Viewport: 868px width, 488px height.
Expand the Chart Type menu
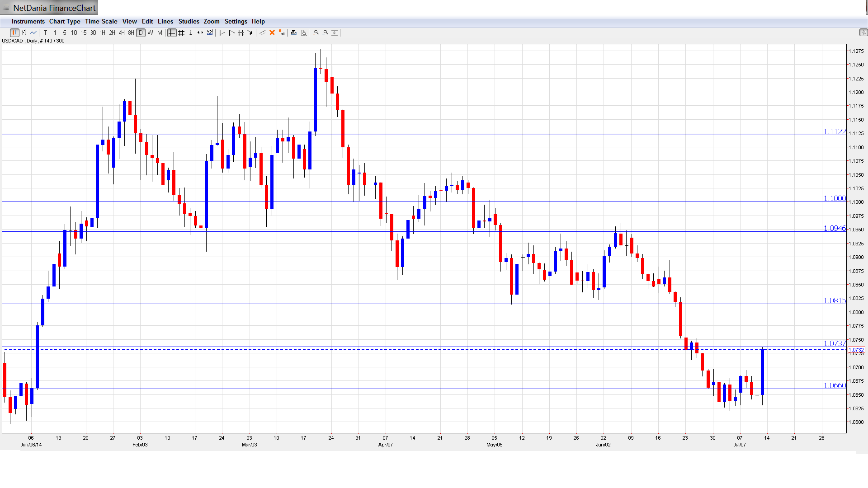[x=65, y=21]
